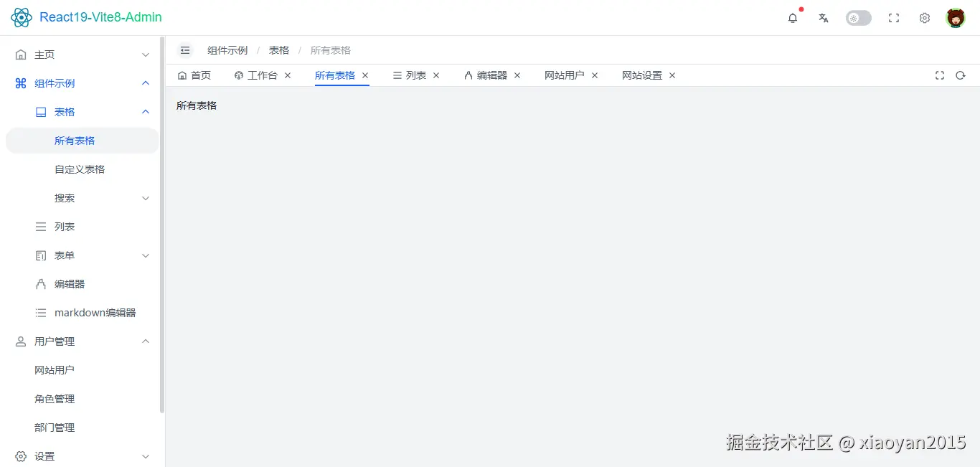The height and width of the screenshot is (467, 980).
Task: Click the icon on the 编辑器 tab
Action: pos(468,75)
